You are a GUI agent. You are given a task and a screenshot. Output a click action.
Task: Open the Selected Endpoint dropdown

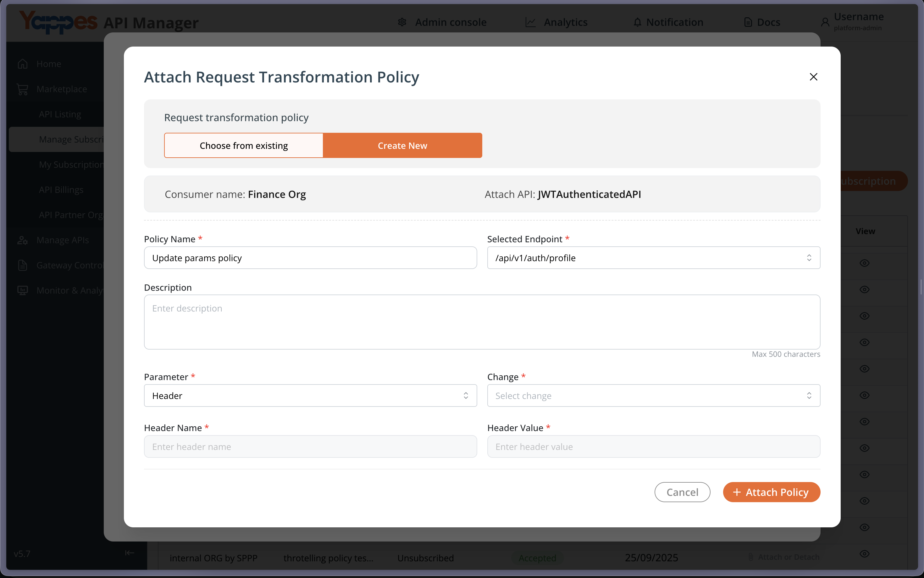(x=653, y=258)
